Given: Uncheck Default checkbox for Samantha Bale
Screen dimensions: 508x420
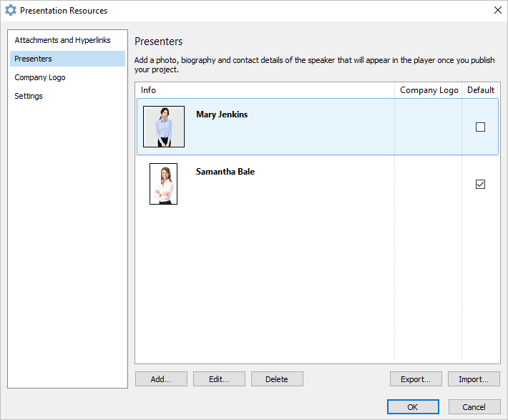Looking at the screenshot, I should 480,184.
